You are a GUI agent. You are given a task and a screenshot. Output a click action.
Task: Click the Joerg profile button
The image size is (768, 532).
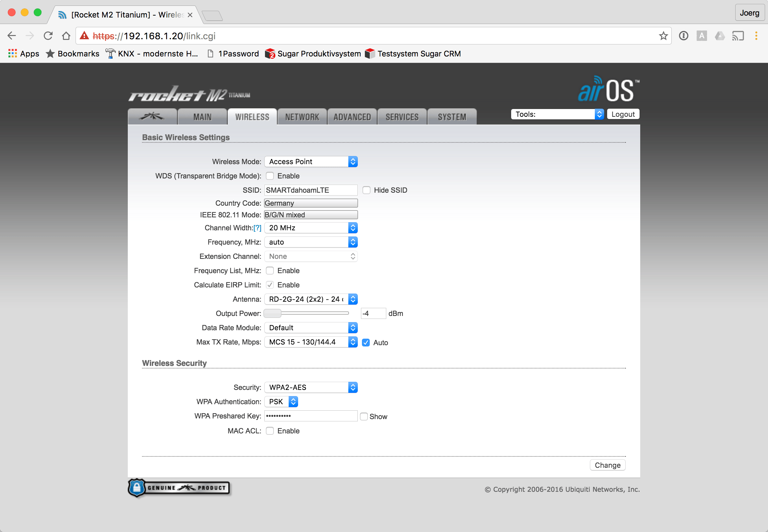tap(750, 13)
